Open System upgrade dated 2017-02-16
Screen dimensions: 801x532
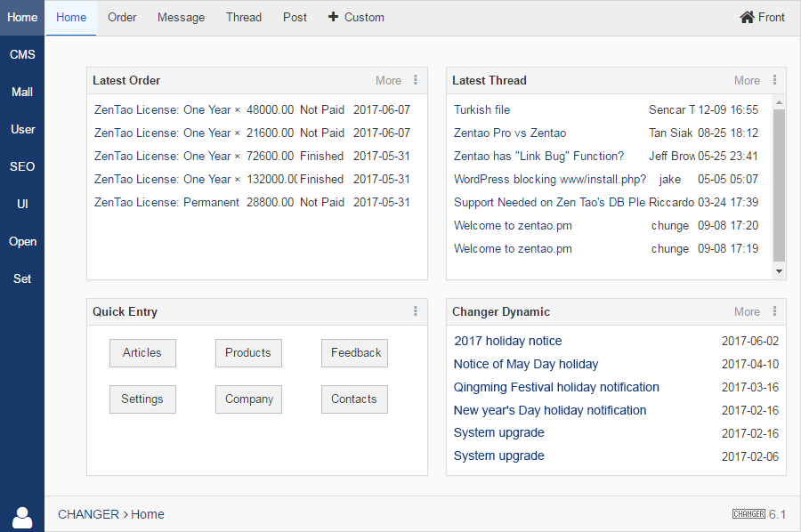click(498, 432)
